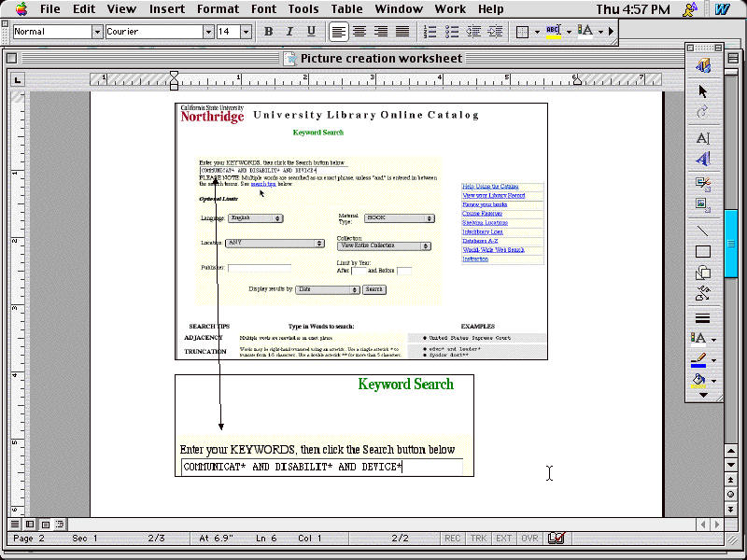This screenshot has height=560, width=747.
Task: Toggle Underline formatting in the toolbar
Action: 311,32
